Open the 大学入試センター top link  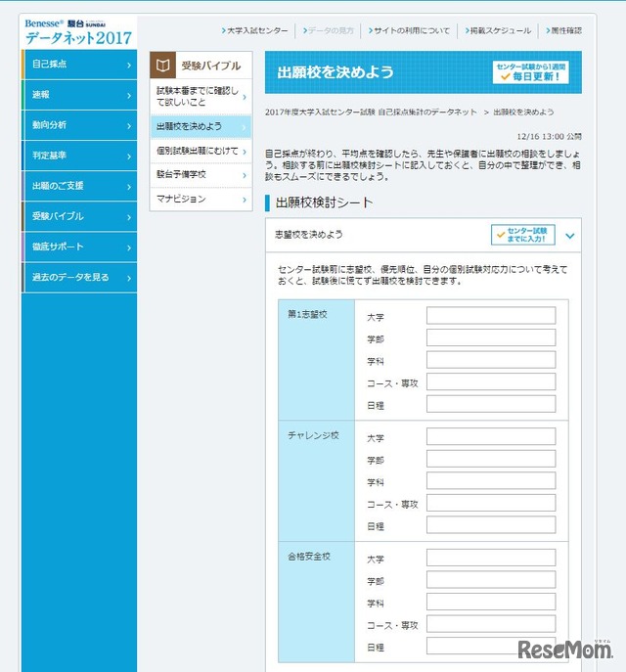[255, 31]
